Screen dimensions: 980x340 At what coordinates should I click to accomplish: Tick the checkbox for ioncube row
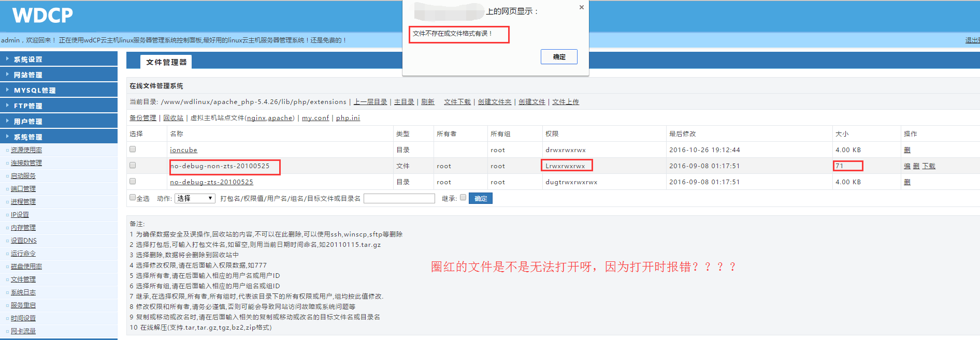[x=133, y=149]
